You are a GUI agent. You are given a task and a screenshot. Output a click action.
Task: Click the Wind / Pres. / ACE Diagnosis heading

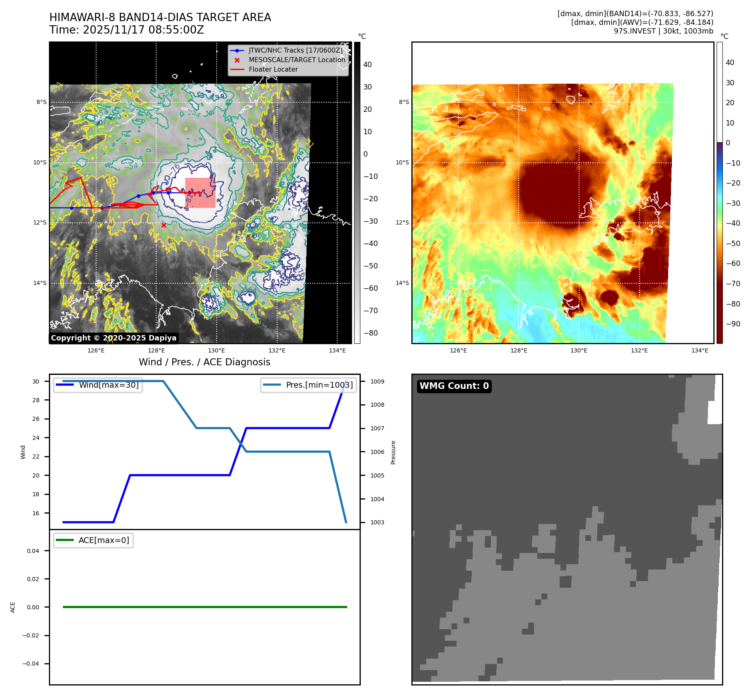(x=204, y=362)
